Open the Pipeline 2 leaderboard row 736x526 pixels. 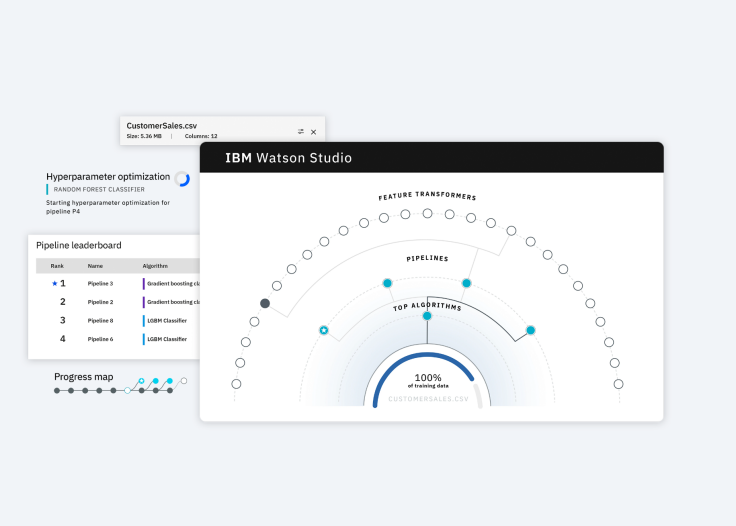(118, 302)
